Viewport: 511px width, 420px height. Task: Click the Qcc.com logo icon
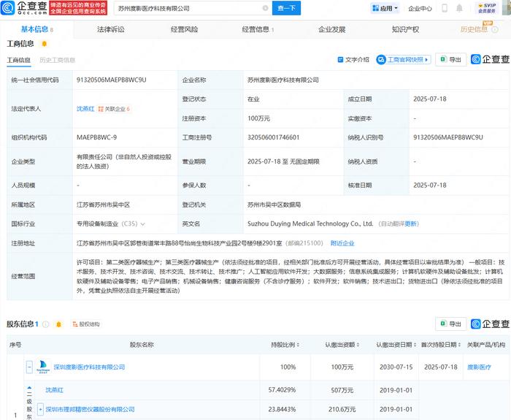point(7,8)
